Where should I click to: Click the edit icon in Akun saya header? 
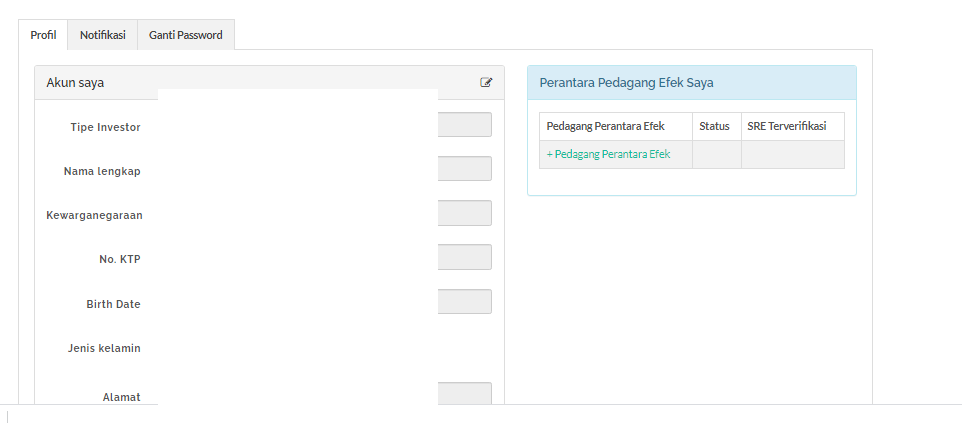tap(486, 82)
